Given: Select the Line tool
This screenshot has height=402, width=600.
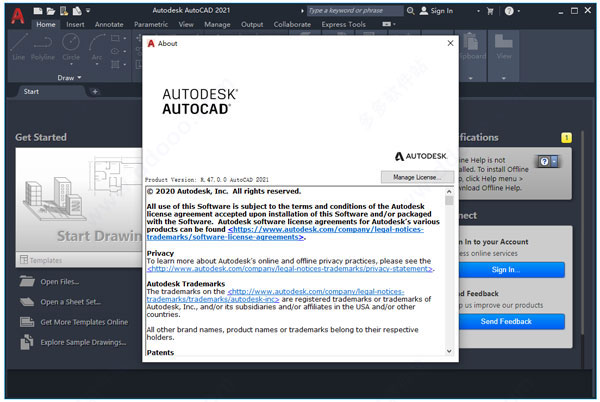Looking at the screenshot, I should [x=18, y=47].
